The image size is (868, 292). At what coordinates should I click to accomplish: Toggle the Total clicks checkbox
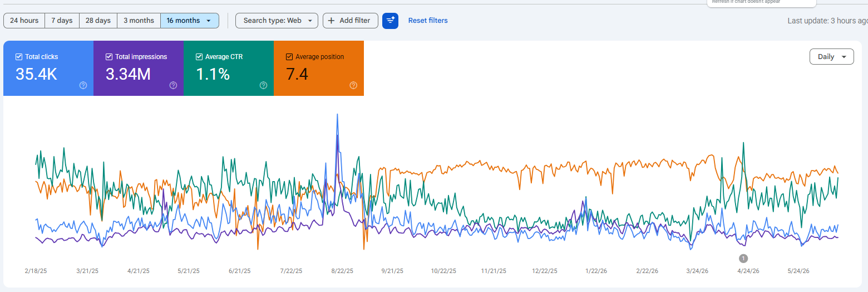click(x=19, y=57)
